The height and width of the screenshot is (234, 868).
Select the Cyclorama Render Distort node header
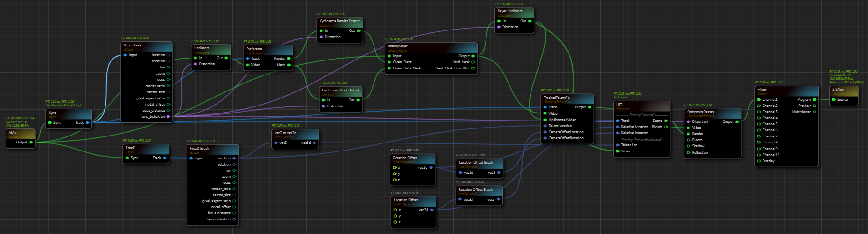click(x=340, y=21)
